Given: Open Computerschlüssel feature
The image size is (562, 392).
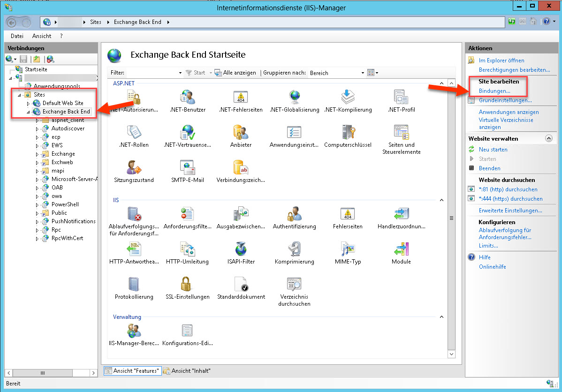Looking at the screenshot, I should click(348, 136).
